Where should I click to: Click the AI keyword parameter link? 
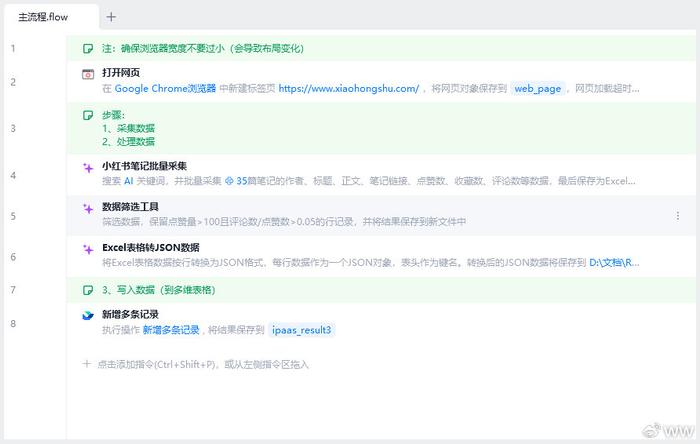point(129,181)
